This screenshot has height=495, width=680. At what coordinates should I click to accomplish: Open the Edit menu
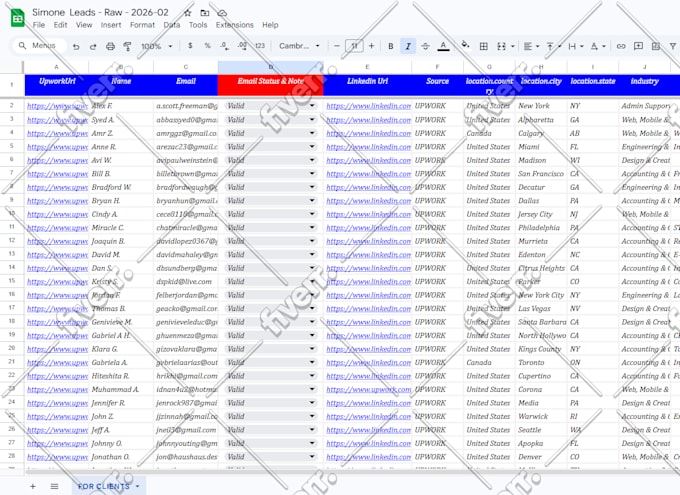(x=60, y=25)
